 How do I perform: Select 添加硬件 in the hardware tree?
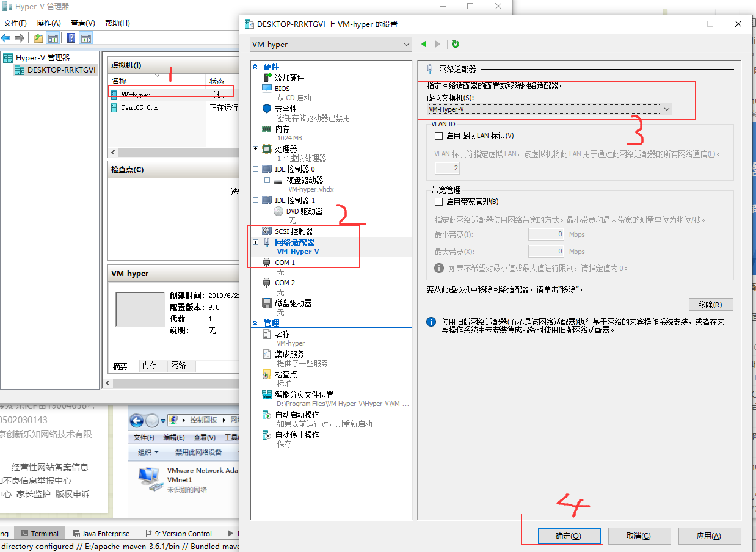click(x=289, y=78)
